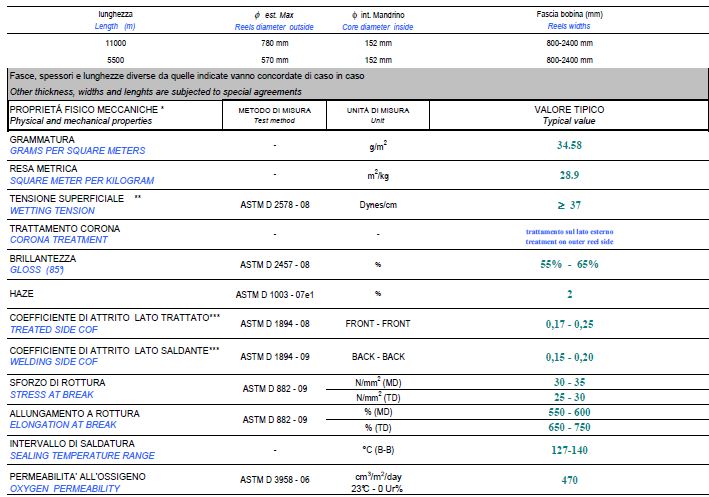Click the gloss value 55% - 65%
Image resolution: width=709 pixels, height=497 pixels.
point(569,265)
